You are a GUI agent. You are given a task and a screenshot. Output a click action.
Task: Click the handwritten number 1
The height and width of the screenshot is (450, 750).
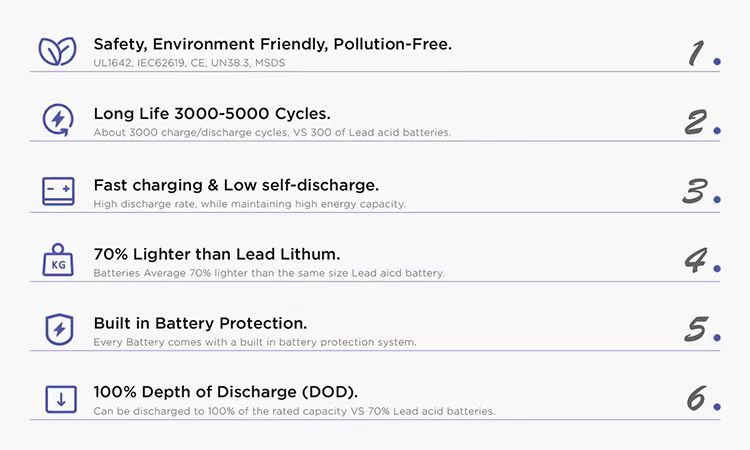696,53
